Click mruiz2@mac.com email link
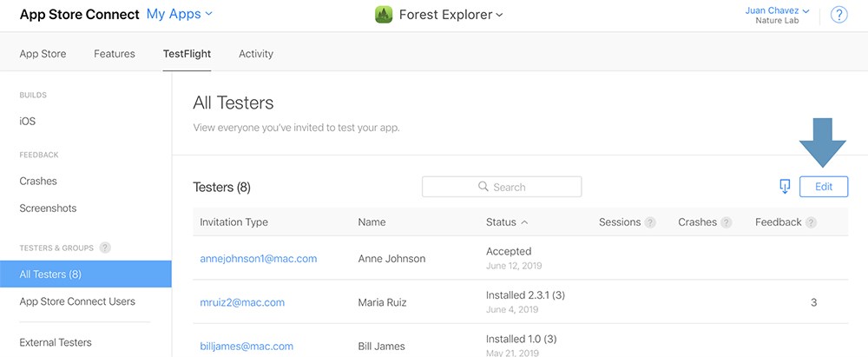Image resolution: width=868 pixels, height=357 pixels. [x=242, y=302]
